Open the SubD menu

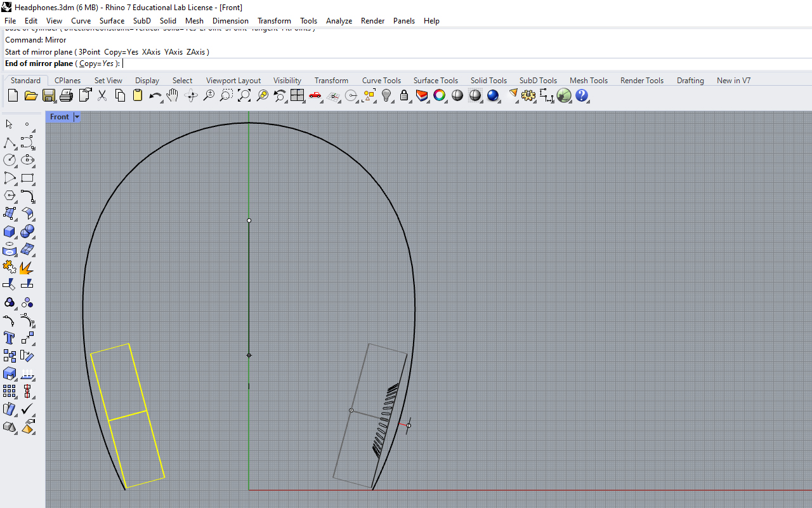click(142, 21)
